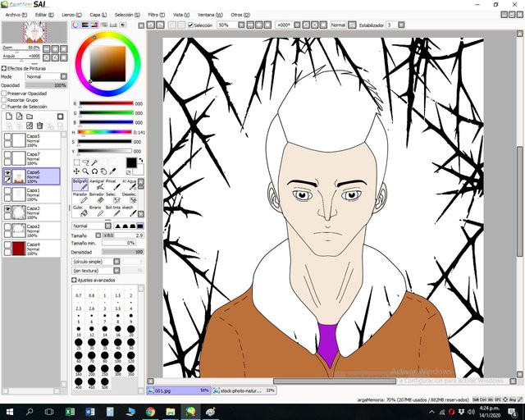Screen dimensions: 525x420
Task: Open the Editar menu
Action: click(x=44, y=15)
